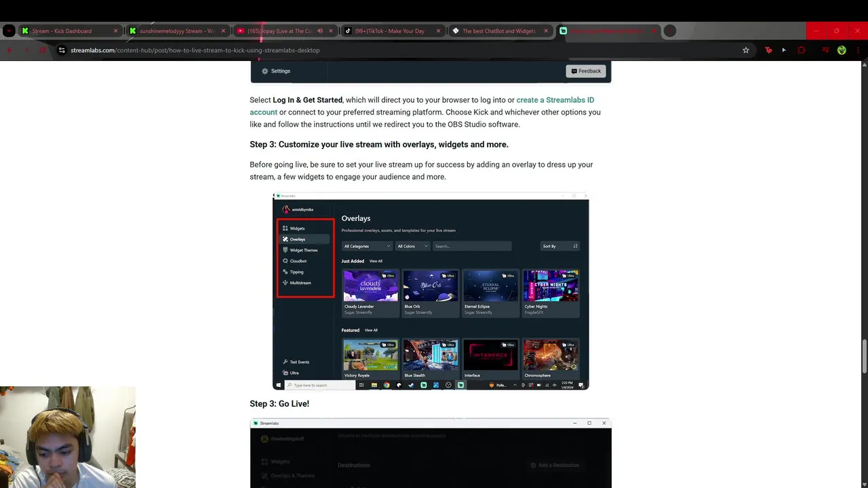Open the red 'Tp' browser extension

point(768,50)
